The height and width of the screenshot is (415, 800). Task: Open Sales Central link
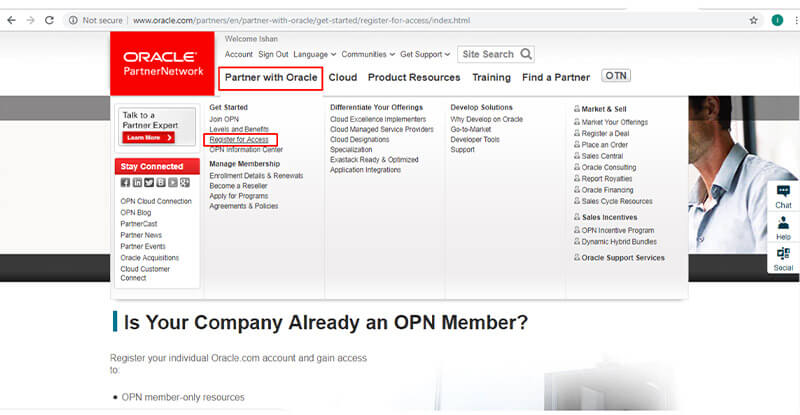(x=602, y=156)
